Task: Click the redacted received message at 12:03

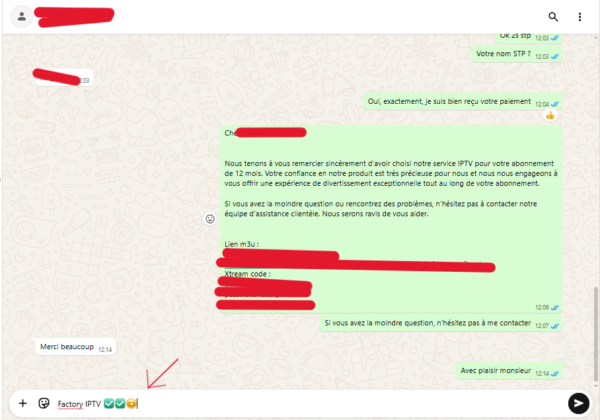Action: coord(64,78)
